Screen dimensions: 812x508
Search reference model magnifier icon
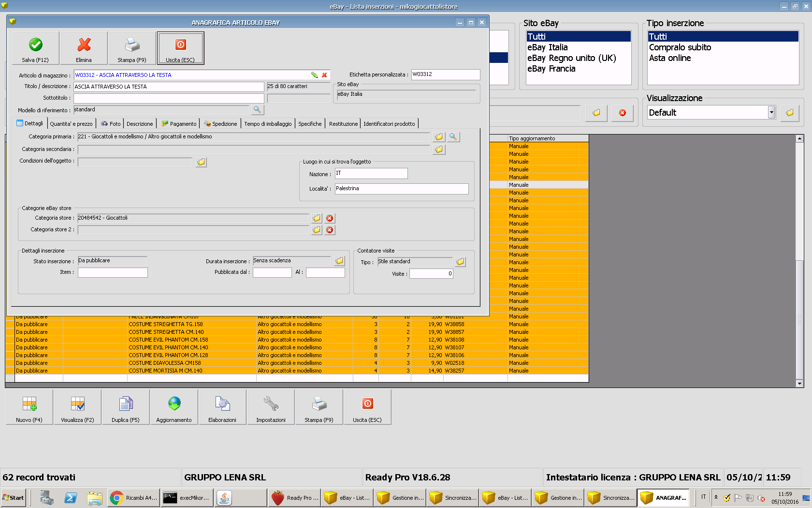[258, 110]
